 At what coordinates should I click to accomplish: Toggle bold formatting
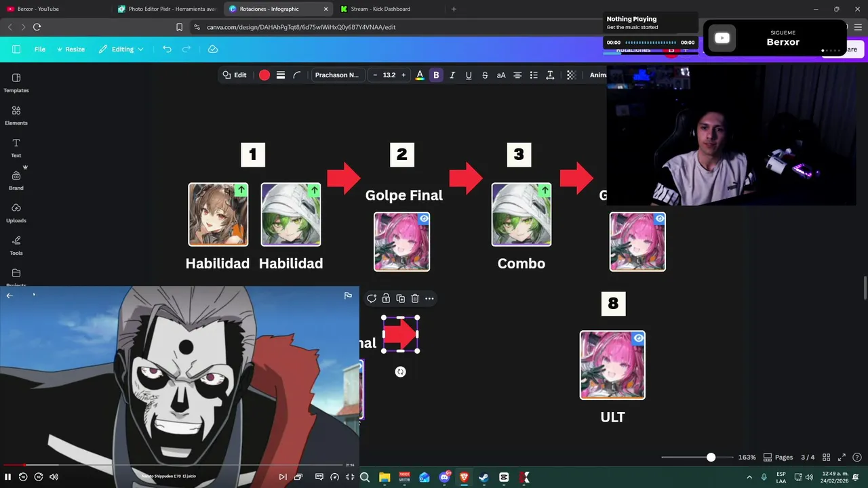coord(436,75)
